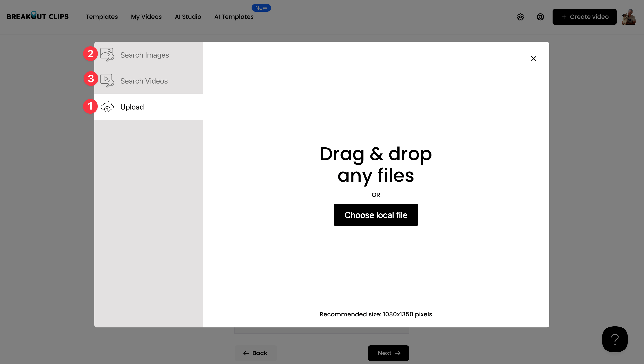
Task: Open settings via the gear icon
Action: (x=520, y=17)
